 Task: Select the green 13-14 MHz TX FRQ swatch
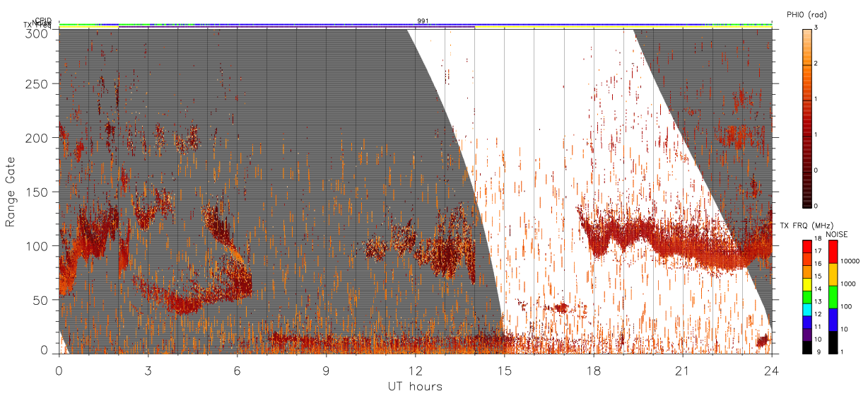click(807, 297)
